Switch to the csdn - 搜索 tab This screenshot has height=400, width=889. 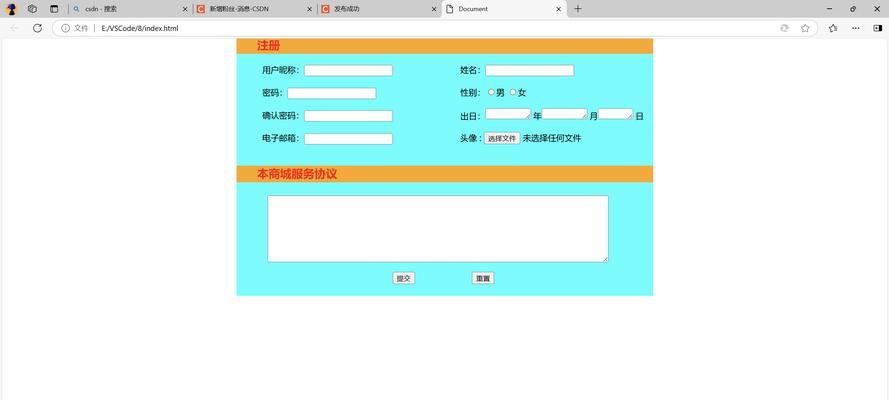coord(130,9)
